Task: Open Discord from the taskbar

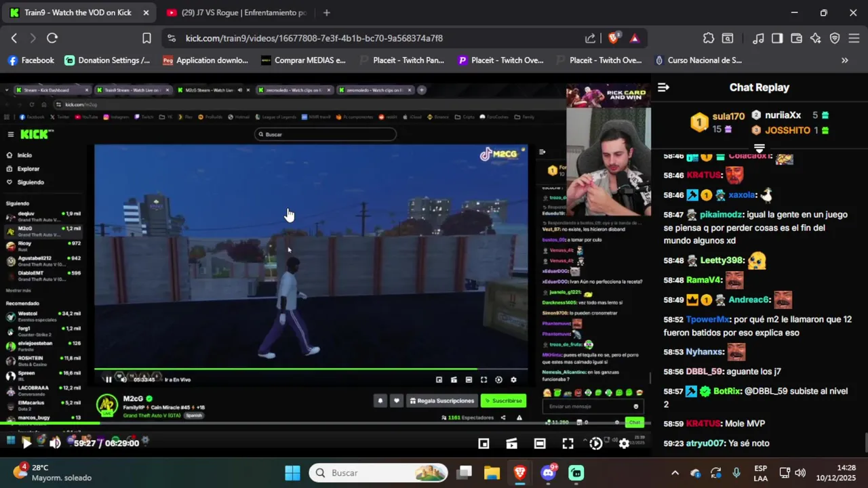Action: [548, 473]
